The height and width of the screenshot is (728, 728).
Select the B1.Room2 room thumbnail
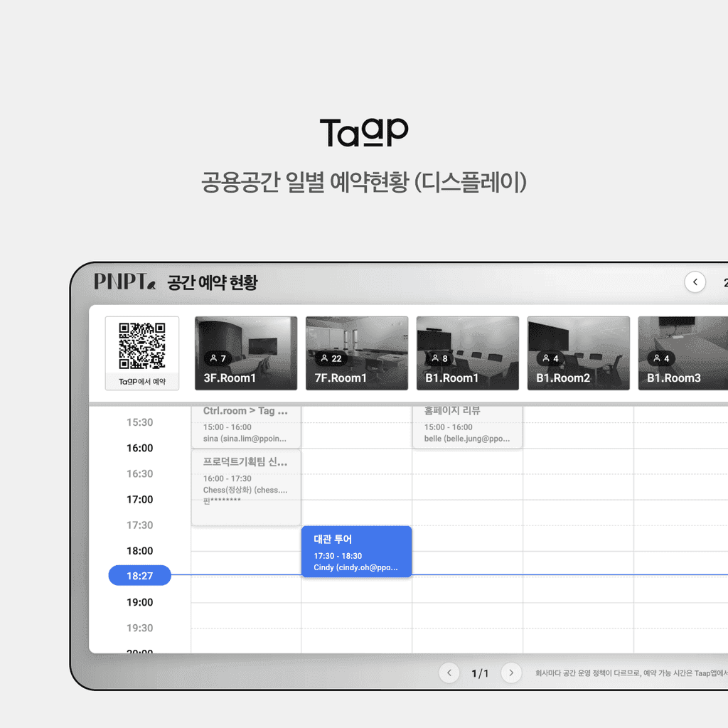pyautogui.click(x=579, y=353)
